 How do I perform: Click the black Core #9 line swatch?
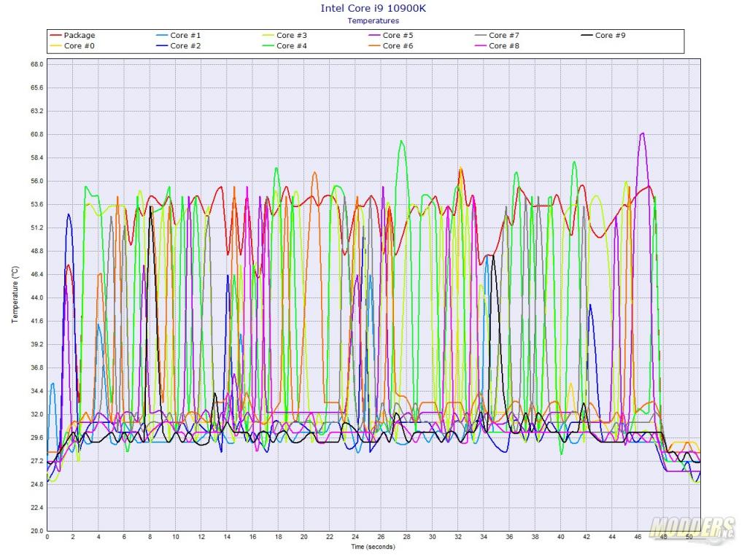pos(587,35)
